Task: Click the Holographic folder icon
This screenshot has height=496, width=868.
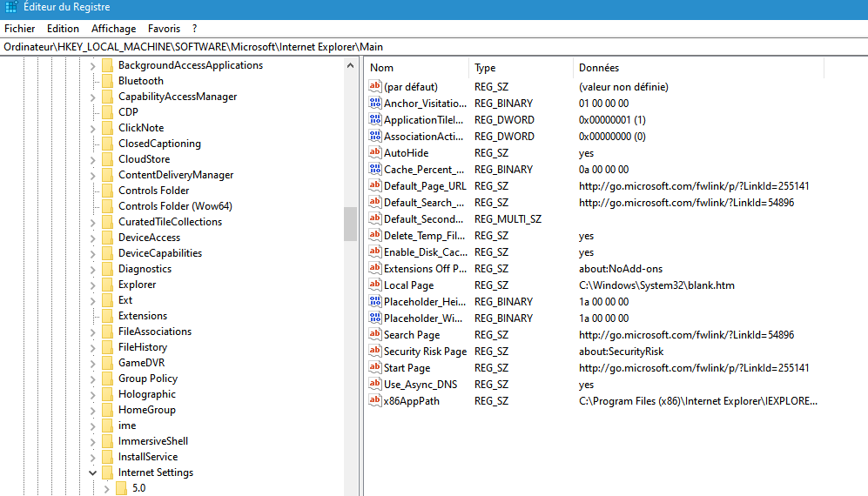Action: tap(108, 394)
